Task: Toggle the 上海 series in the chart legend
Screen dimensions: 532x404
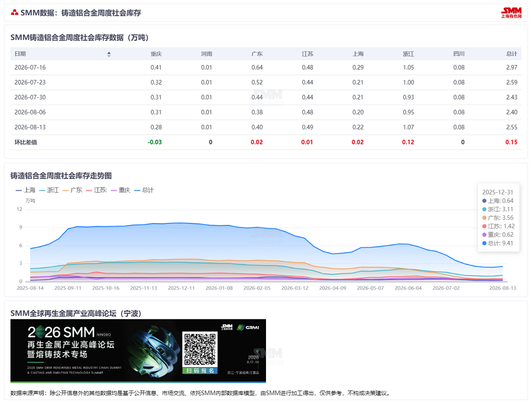Action: click(x=25, y=190)
